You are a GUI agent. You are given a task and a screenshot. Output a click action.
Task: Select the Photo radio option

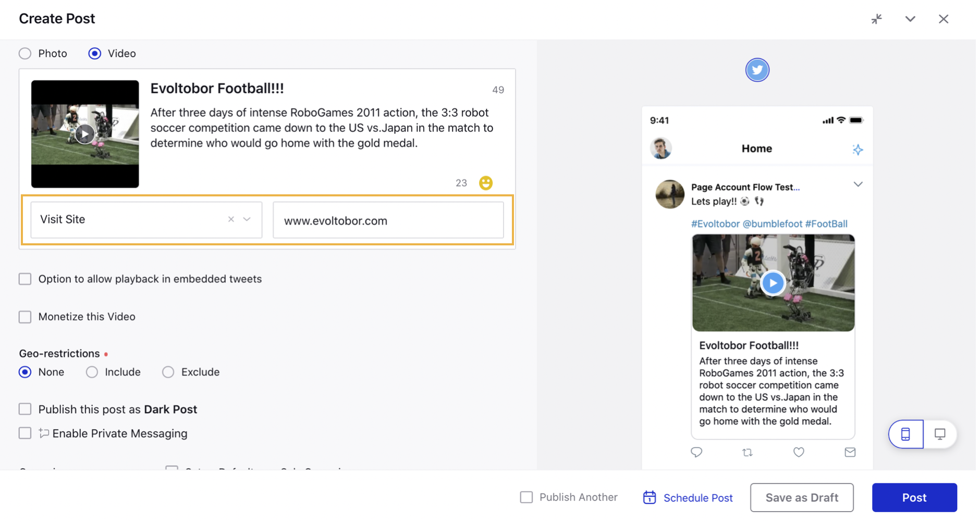pyautogui.click(x=25, y=53)
